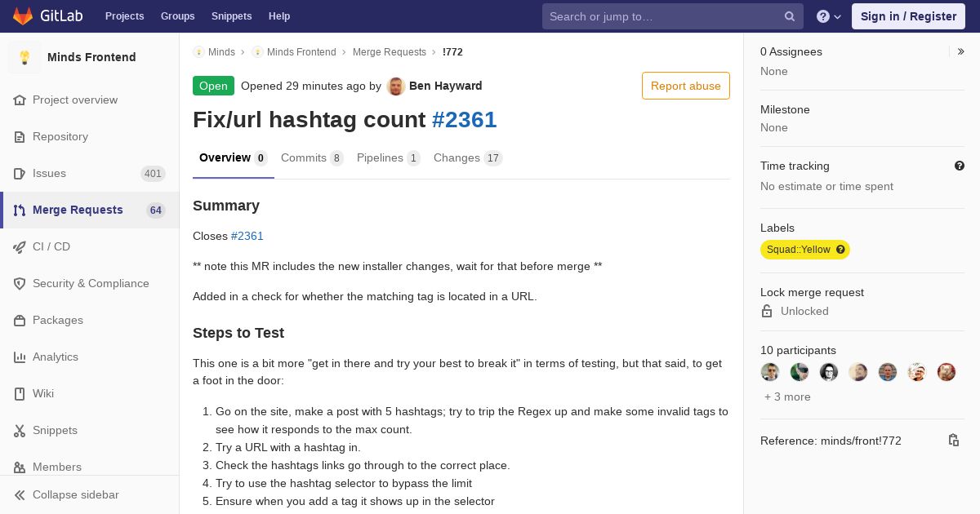Click Reference: minds/front!772 text
Image resolution: width=980 pixels, height=514 pixels.
coord(831,441)
